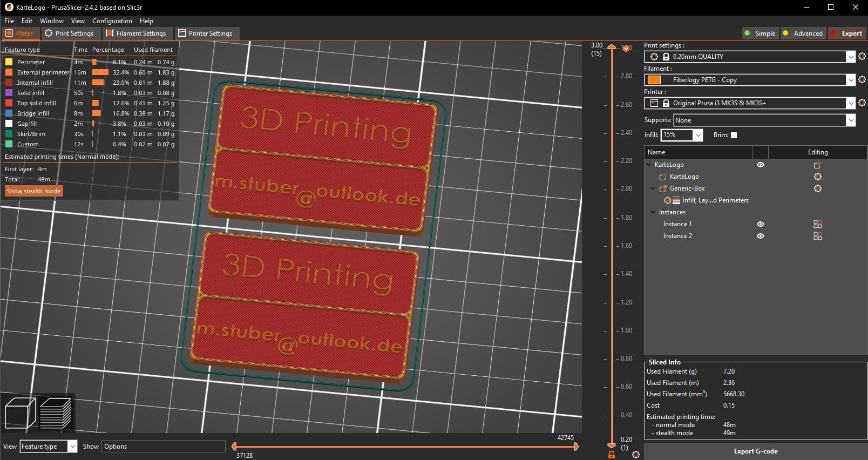
Task: Click part icon next to child KarteLogo
Action: (x=663, y=177)
